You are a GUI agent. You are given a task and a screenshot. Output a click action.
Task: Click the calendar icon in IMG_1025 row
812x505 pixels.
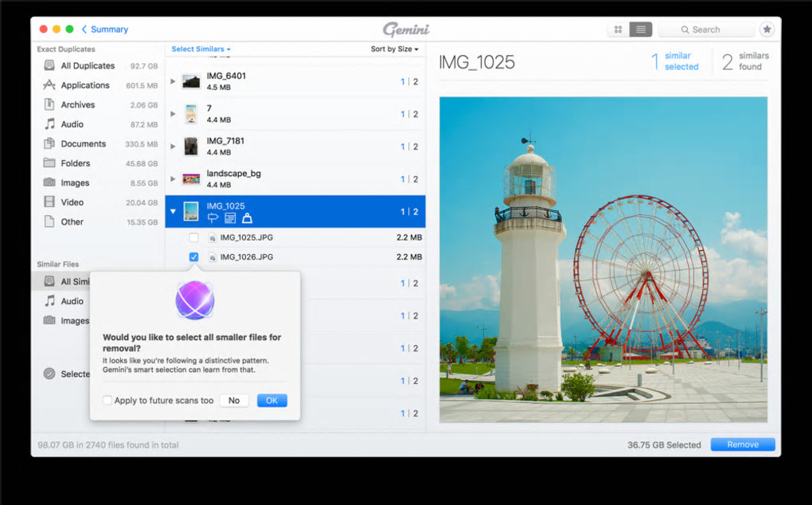click(230, 218)
